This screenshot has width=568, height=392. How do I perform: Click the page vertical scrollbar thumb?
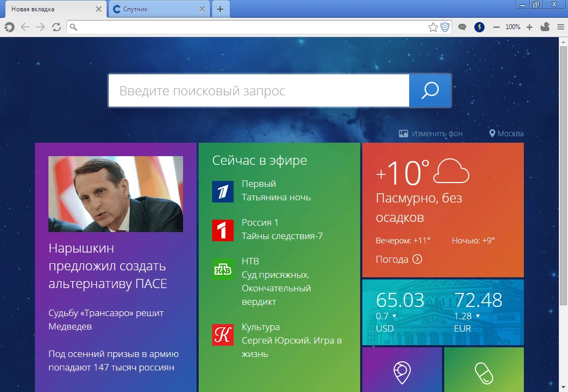tap(563, 175)
